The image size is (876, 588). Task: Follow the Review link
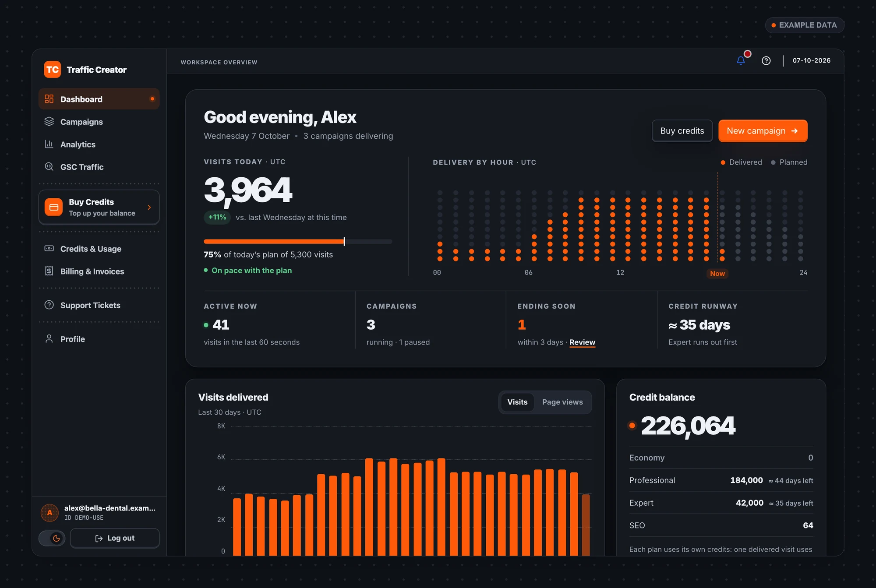[x=582, y=342]
